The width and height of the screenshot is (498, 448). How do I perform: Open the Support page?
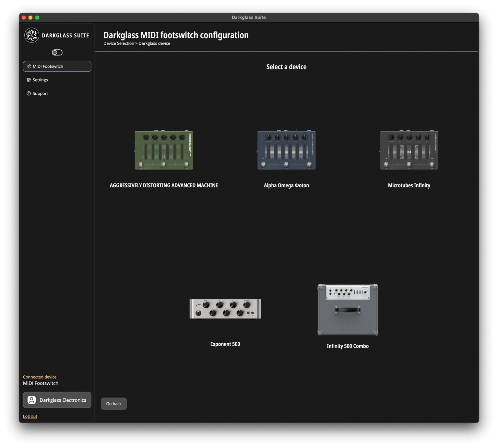tap(57, 94)
